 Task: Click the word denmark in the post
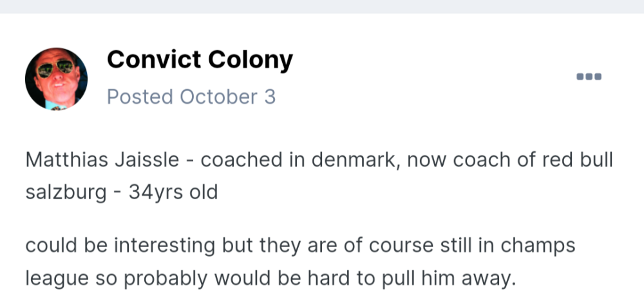tap(350, 159)
